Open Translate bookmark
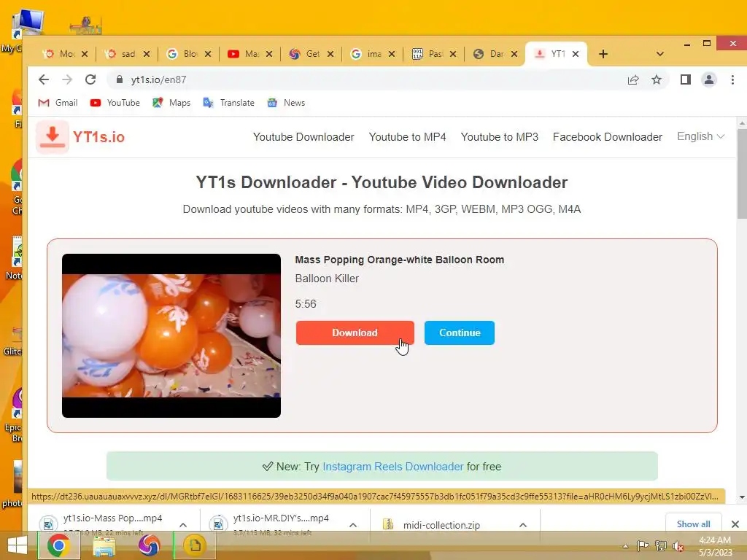 (x=228, y=103)
